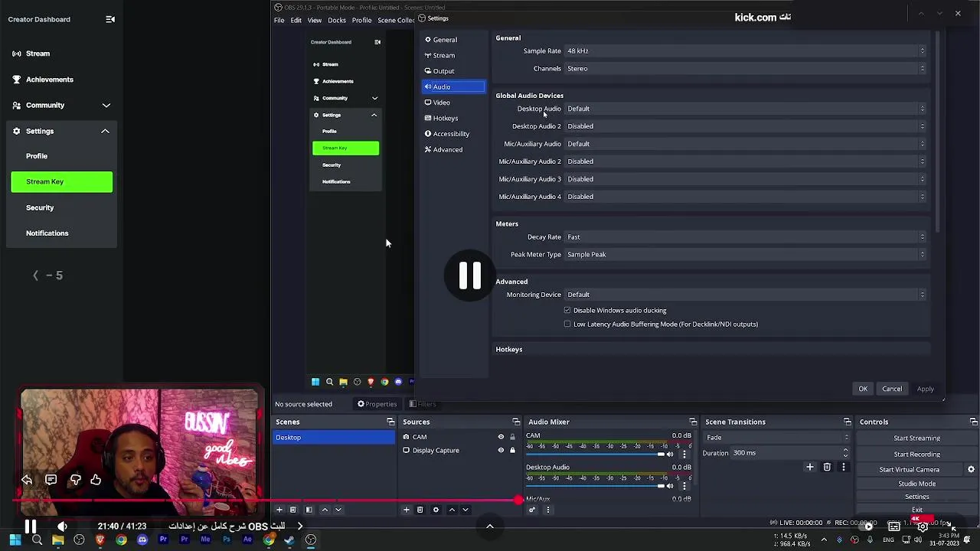
Task: Open comments via the speech bubble icon
Action: click(51, 480)
